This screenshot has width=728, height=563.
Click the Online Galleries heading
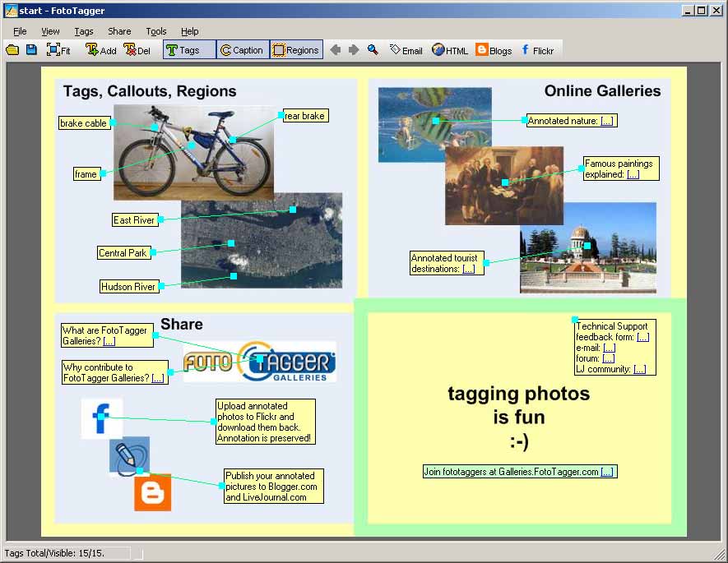tap(602, 91)
